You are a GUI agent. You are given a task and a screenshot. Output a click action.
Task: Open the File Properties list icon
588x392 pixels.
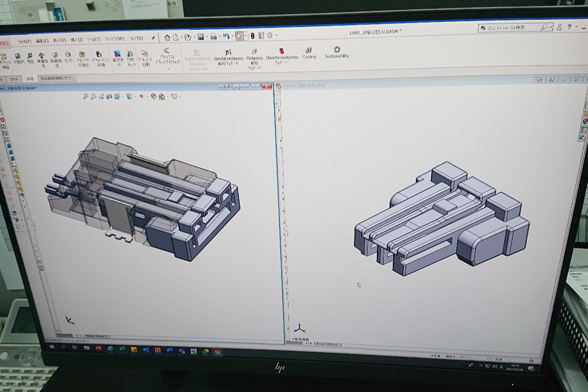[x=261, y=36]
